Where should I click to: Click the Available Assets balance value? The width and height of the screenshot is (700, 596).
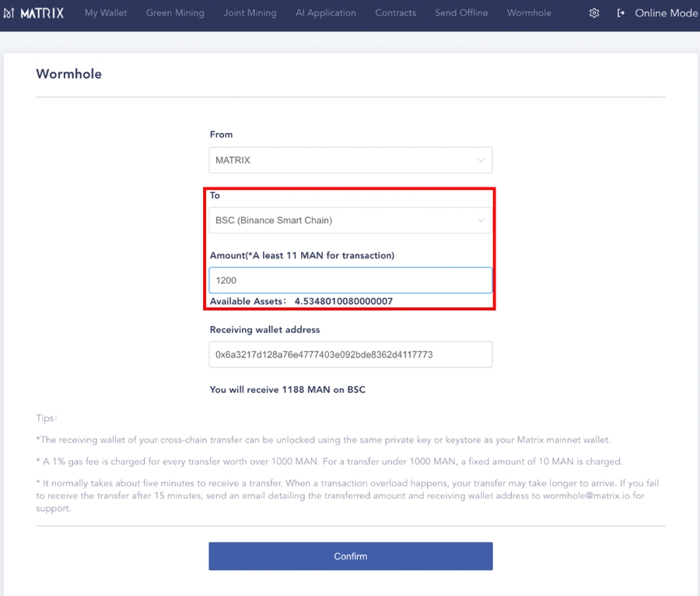tap(343, 301)
